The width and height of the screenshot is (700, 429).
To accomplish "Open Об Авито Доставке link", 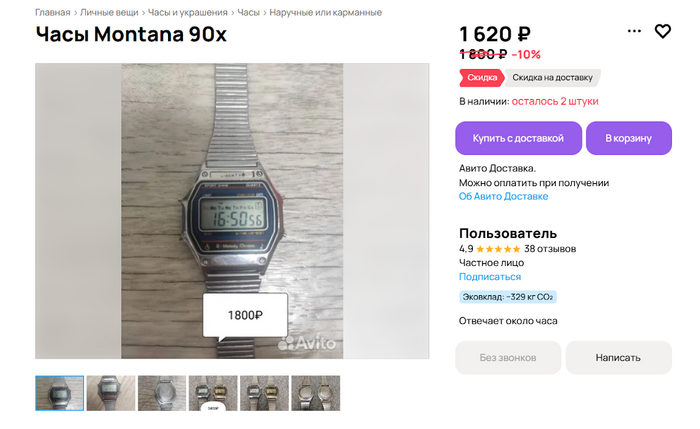I will click(503, 196).
